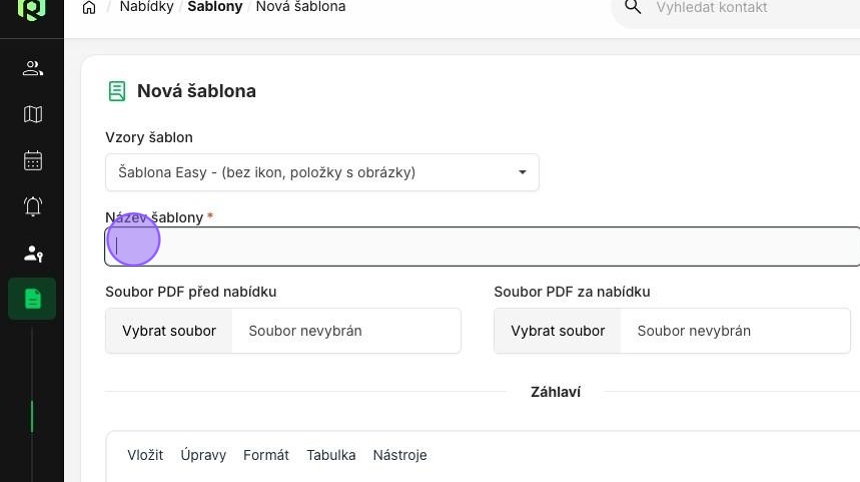
Task: Open the map icon in sidebar
Action: click(x=32, y=114)
